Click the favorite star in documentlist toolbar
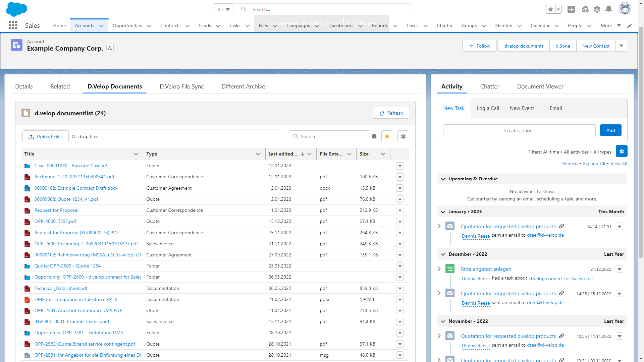This screenshot has width=644, height=362. (387, 136)
